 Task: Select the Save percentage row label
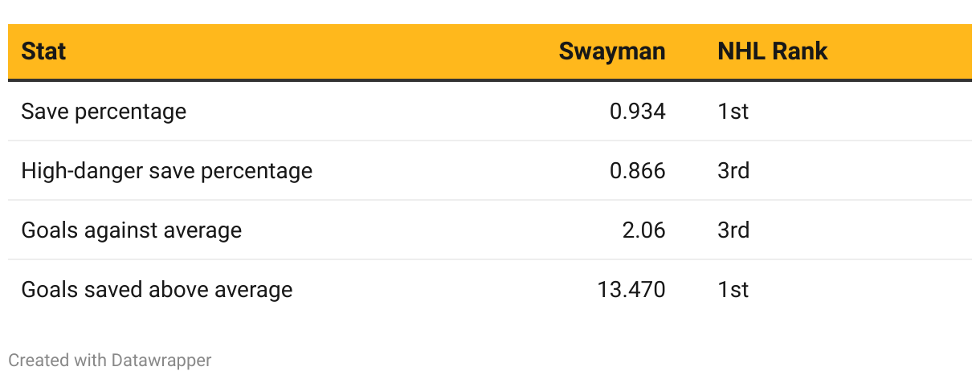pyautogui.click(x=104, y=112)
